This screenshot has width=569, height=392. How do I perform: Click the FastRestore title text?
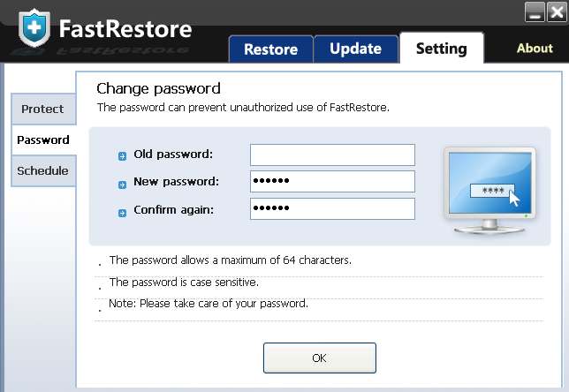tap(125, 29)
